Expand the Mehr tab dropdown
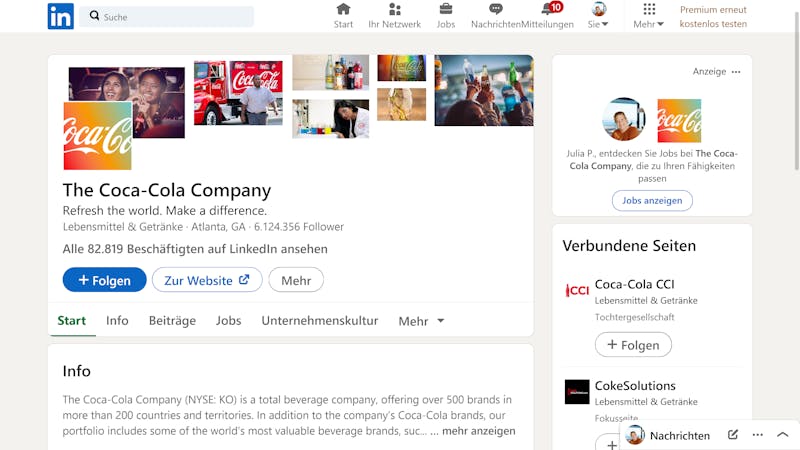Viewport: 800px width, 450px height. (421, 321)
